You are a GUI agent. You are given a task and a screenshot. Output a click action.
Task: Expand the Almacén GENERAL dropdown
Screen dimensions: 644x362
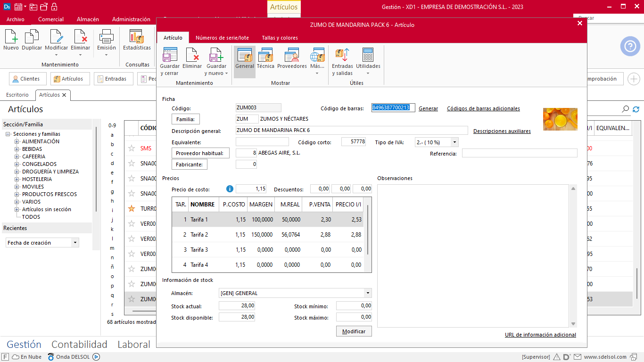(368, 293)
